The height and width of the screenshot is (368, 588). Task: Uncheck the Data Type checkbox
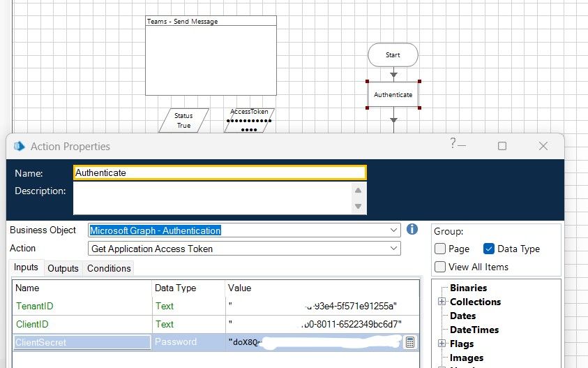click(x=489, y=249)
